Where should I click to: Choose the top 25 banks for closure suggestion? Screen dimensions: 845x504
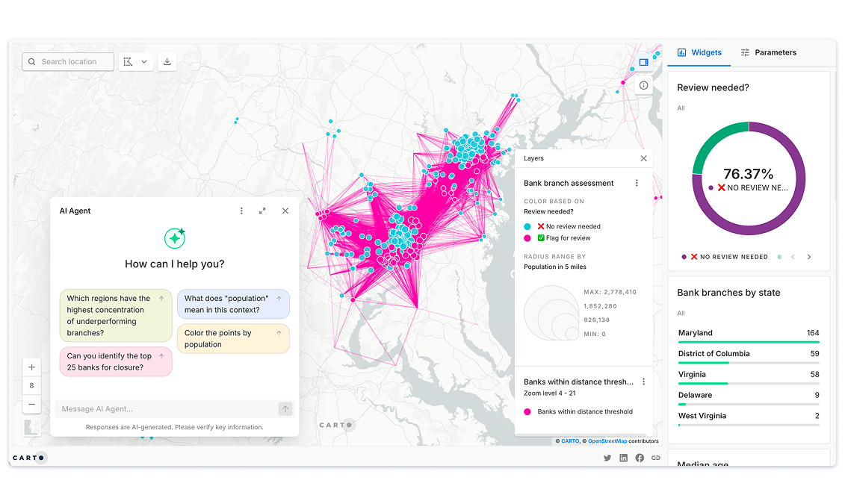pos(116,362)
